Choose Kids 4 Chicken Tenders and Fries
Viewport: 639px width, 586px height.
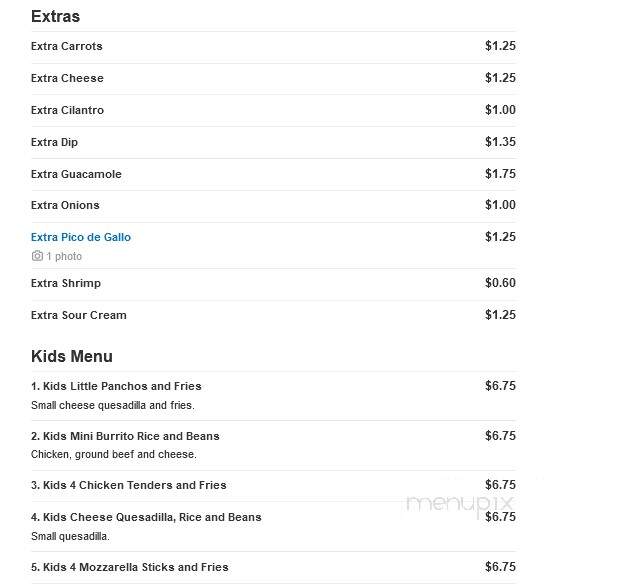(x=129, y=485)
